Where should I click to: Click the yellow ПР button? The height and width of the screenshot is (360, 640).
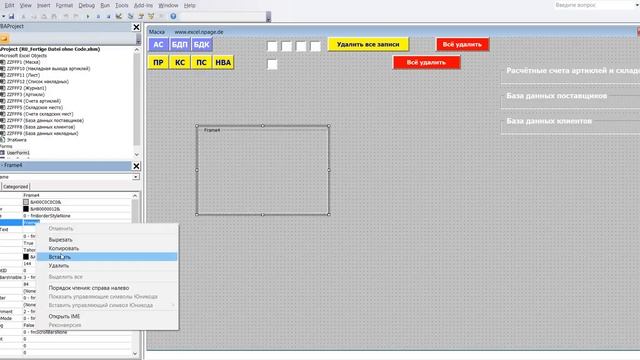pyautogui.click(x=158, y=62)
